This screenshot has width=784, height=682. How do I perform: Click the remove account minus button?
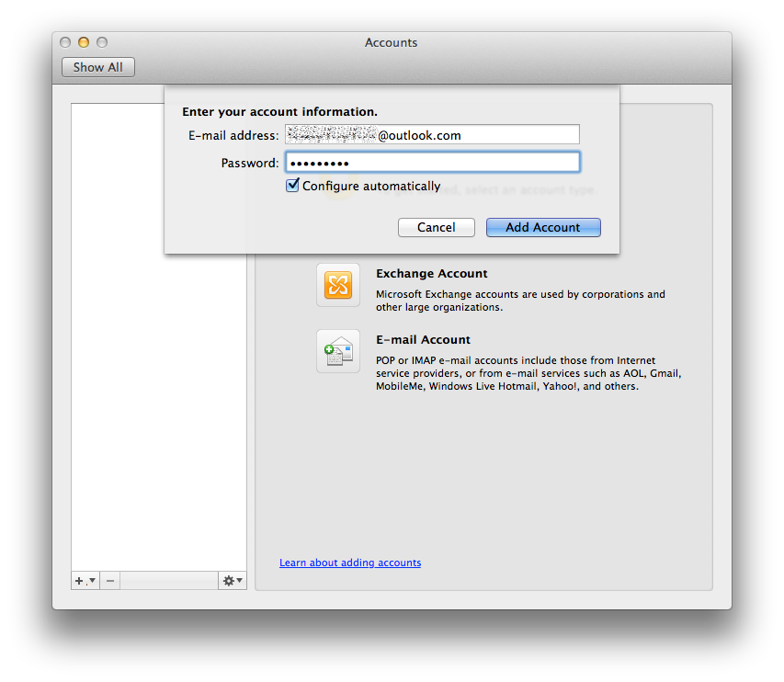point(110,581)
